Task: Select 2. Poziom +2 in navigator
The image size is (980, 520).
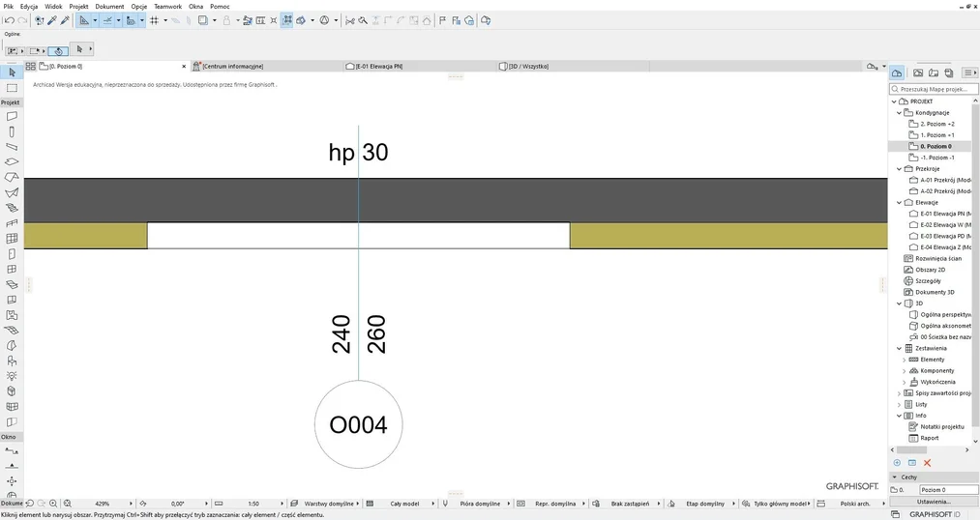Action: click(x=936, y=125)
